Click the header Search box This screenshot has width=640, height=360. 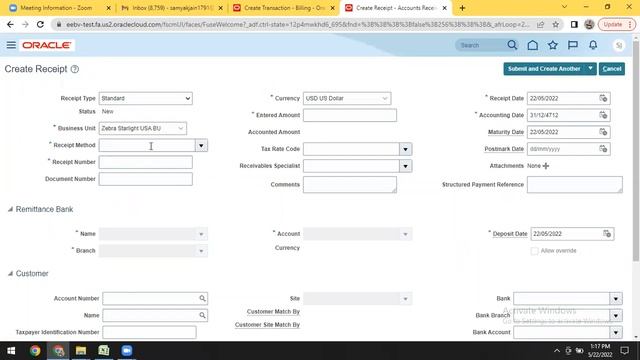pyautogui.click(x=481, y=45)
